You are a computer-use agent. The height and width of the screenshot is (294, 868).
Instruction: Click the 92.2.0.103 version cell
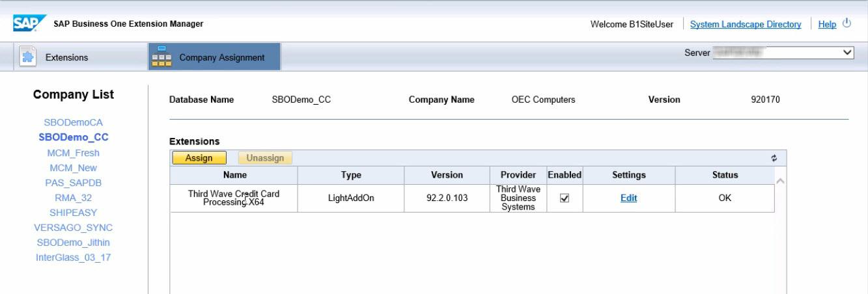[x=447, y=198]
